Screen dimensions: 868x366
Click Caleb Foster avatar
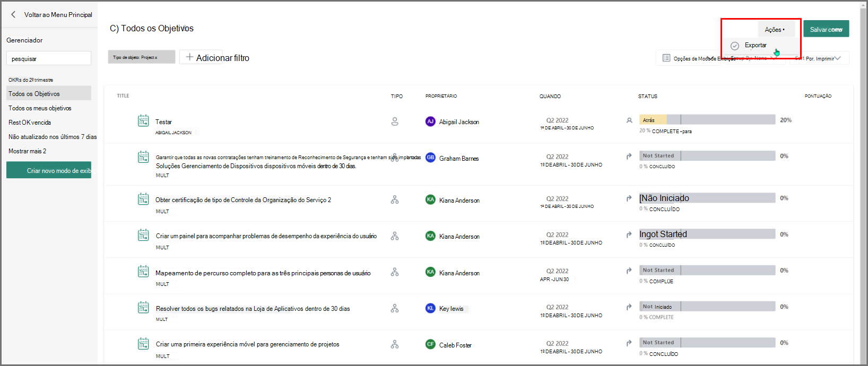(x=430, y=344)
